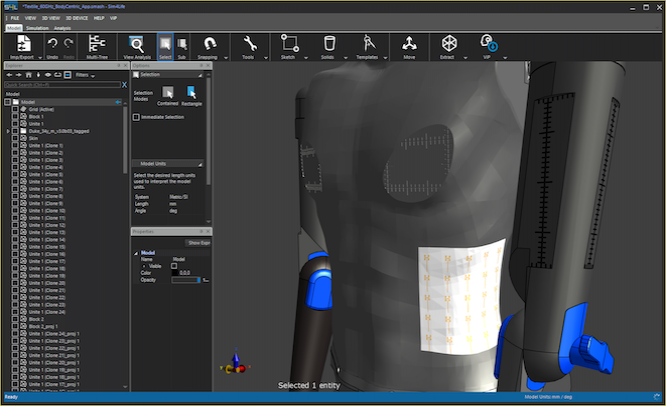666x406 pixels.
Task: Switch to the Analysis tab
Action: pyautogui.click(x=62, y=28)
